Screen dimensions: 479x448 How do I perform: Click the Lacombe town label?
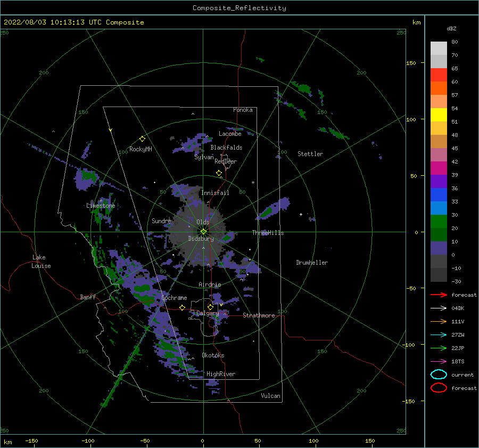[x=230, y=134]
